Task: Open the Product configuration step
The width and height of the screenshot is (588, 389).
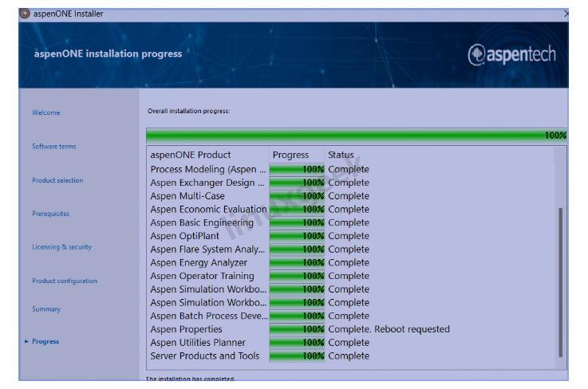Action: pyautogui.click(x=65, y=281)
